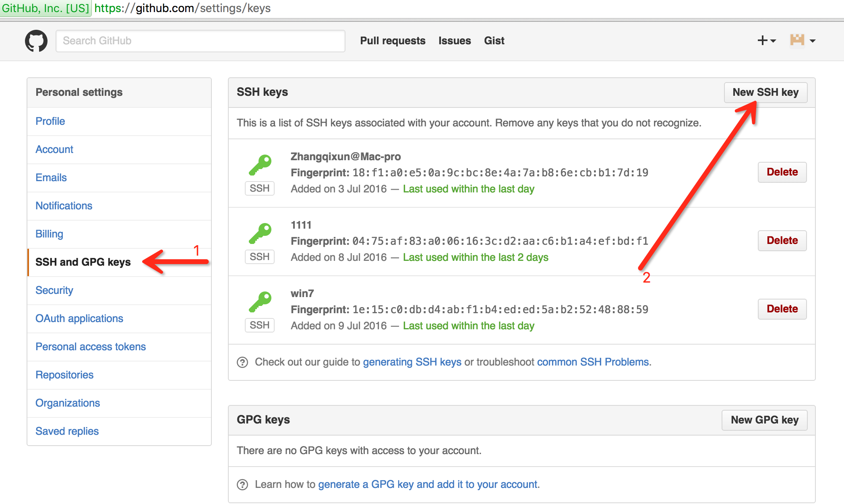844x504 pixels.
Task: Open OAuth applications settings
Action: [119, 318]
